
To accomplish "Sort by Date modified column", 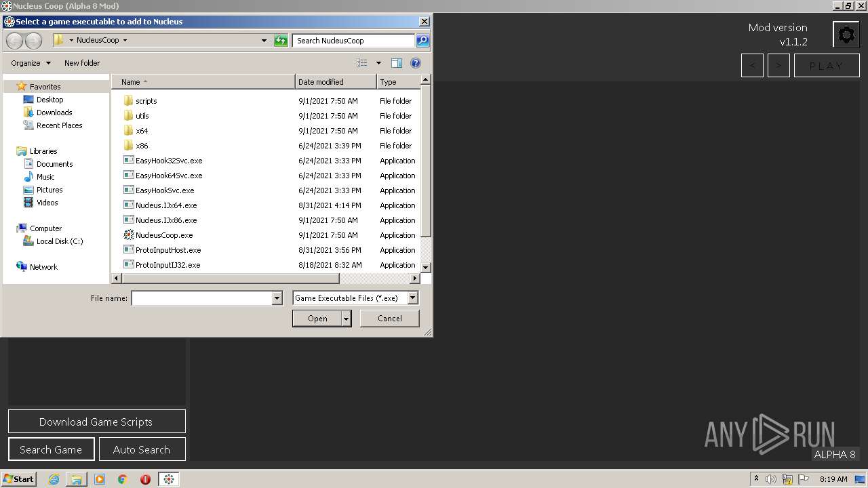I will [x=336, y=82].
